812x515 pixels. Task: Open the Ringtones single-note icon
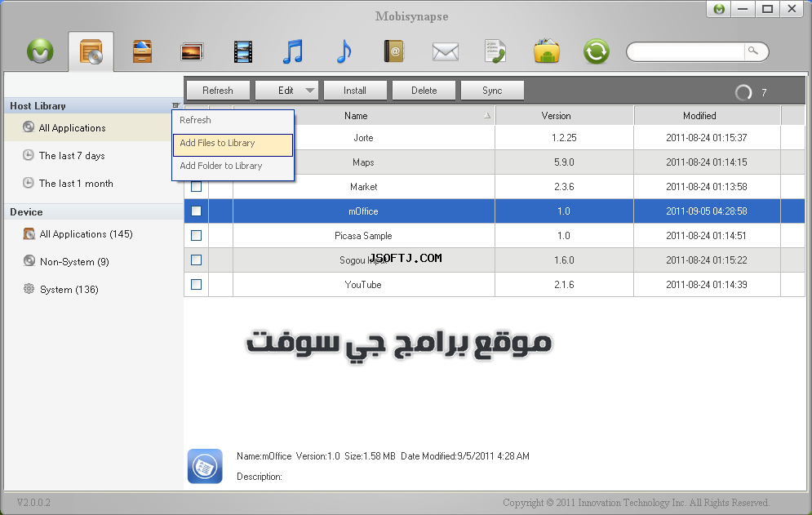[344, 51]
